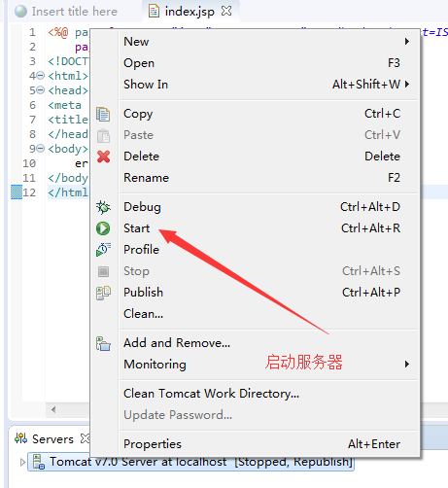Click the <!DOCT text on line 3
This screenshot has height=488, width=448.
68,61
